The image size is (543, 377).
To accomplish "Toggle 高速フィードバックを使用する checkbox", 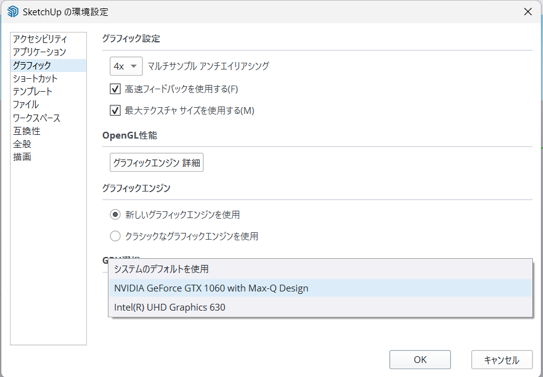I will 115,89.
